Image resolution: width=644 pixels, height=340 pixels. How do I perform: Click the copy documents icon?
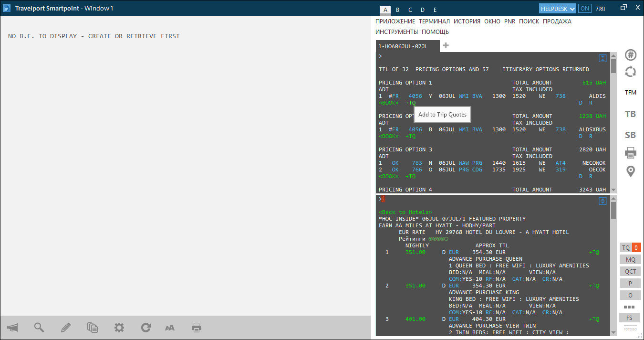(93, 328)
